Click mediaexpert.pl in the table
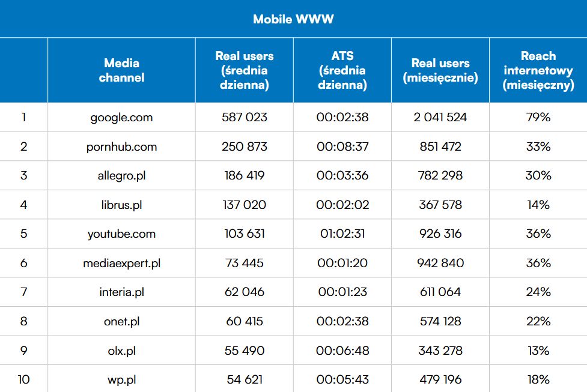This screenshot has width=587, height=392. coord(122,263)
